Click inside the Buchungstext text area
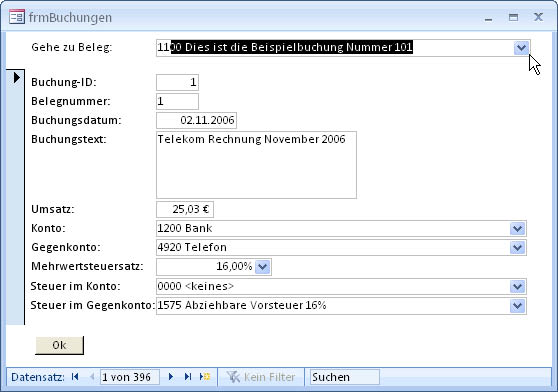The image size is (558, 392). [256, 165]
